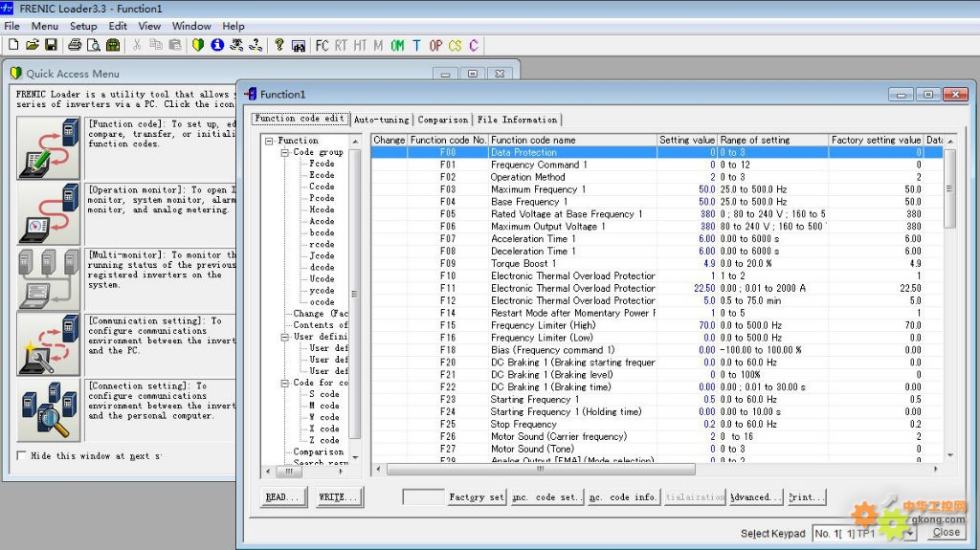
Task: Collapse the User definition tree node
Action: [284, 337]
